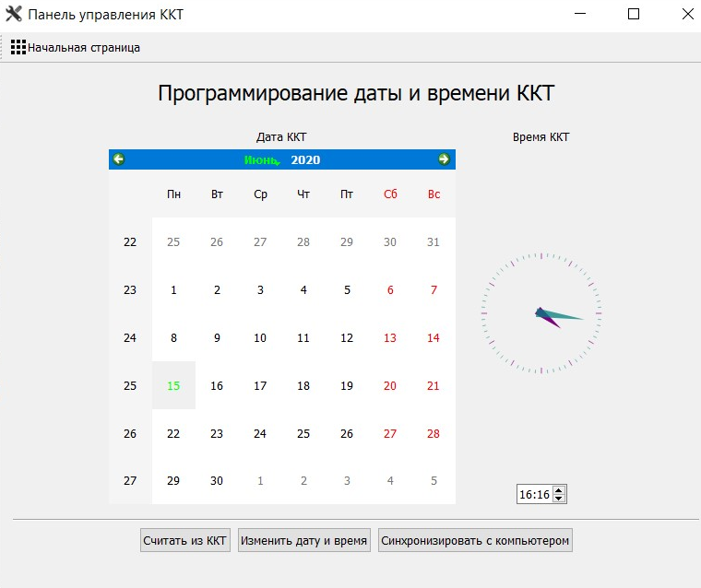Click the 16:16 time input field
701x588 pixels.
coord(535,494)
